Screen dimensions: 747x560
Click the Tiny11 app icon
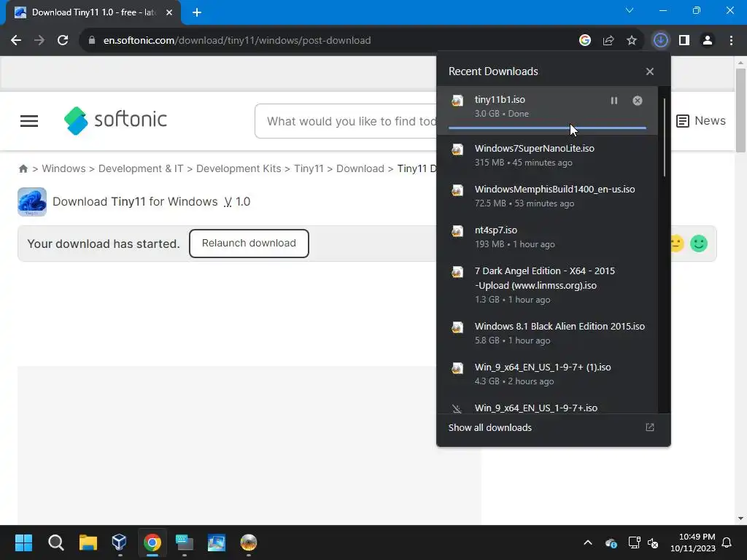pyautogui.click(x=32, y=202)
